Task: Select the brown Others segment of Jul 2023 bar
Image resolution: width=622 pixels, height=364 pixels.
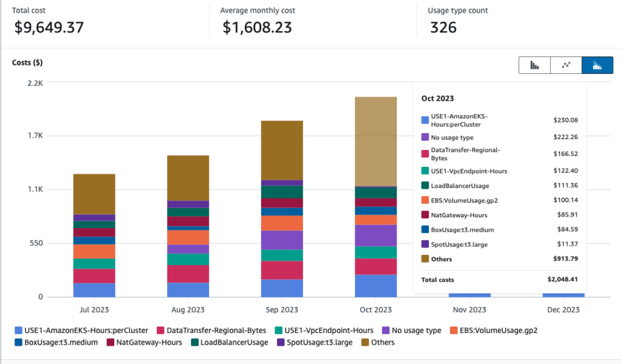Action: (94, 194)
